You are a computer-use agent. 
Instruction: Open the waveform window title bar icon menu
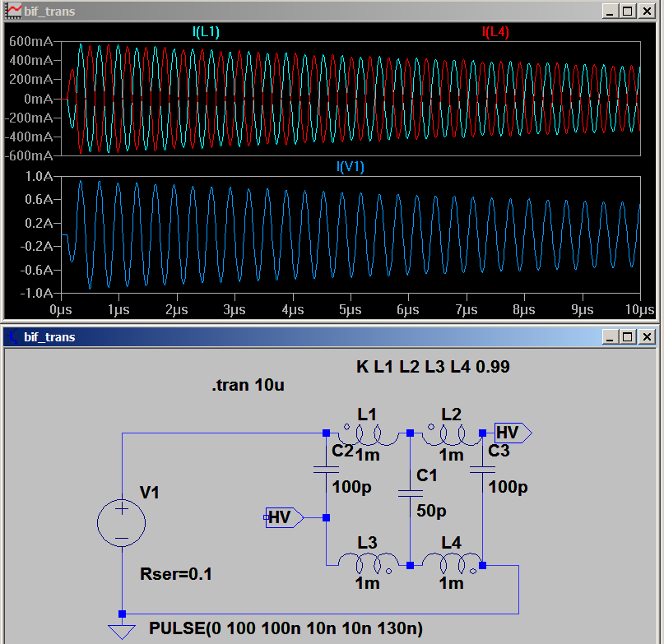[13, 11]
